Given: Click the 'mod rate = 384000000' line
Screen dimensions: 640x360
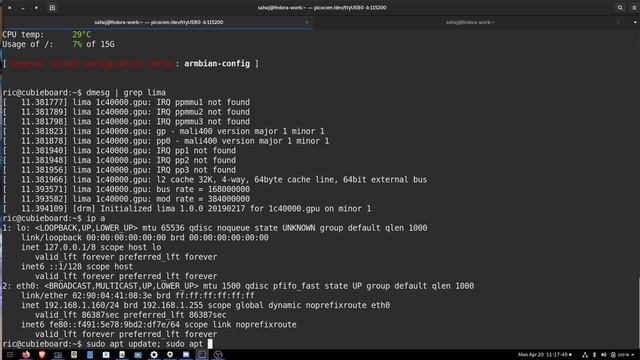Looking at the screenshot, I should 126,199.
